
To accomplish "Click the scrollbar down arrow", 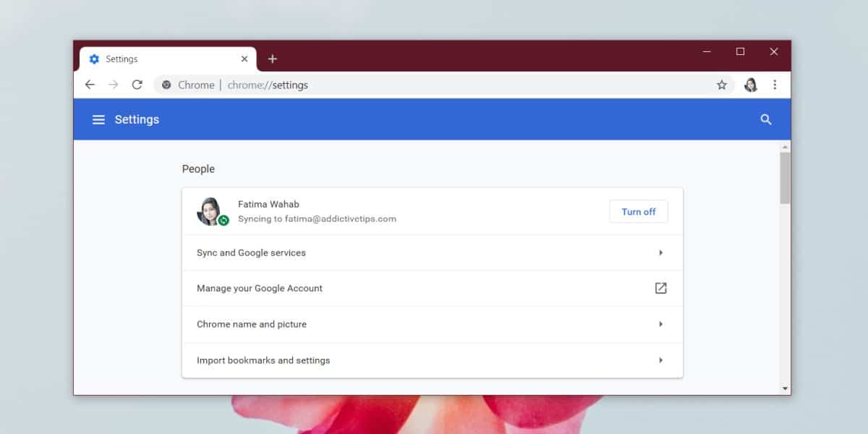I will coord(785,388).
